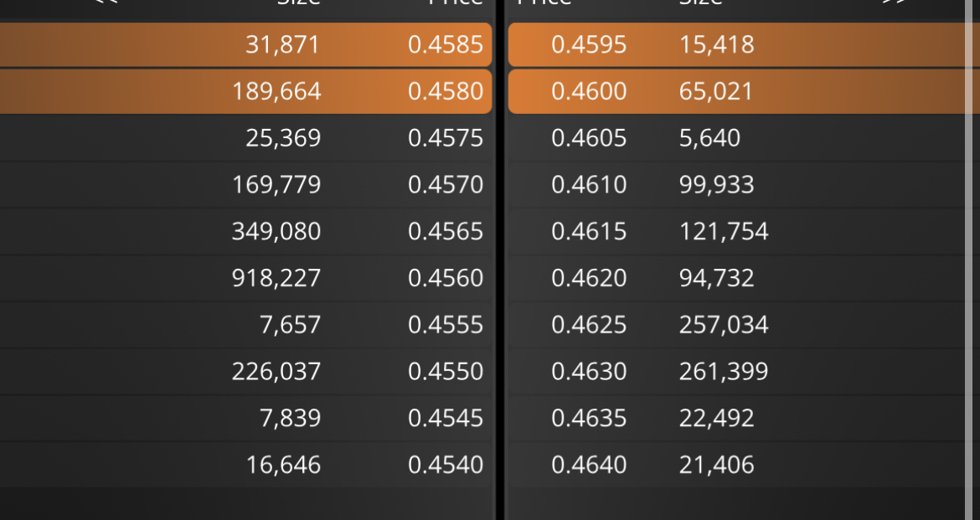Select the bid price 0.4565
Screen dimensions: 980x520
446,231
